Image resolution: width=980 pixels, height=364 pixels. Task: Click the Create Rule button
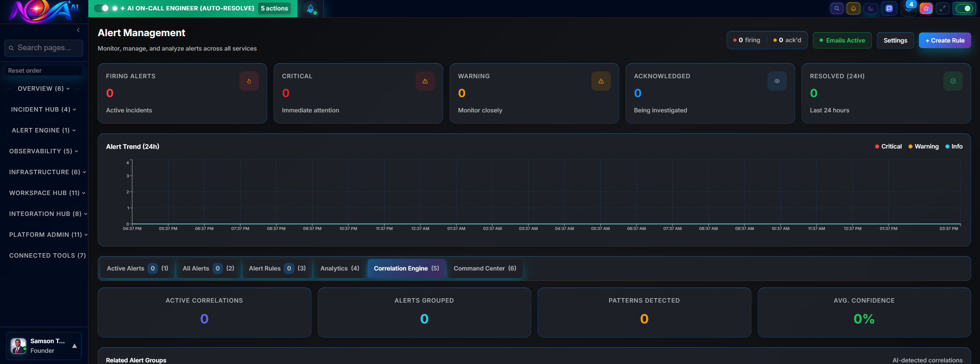(945, 40)
